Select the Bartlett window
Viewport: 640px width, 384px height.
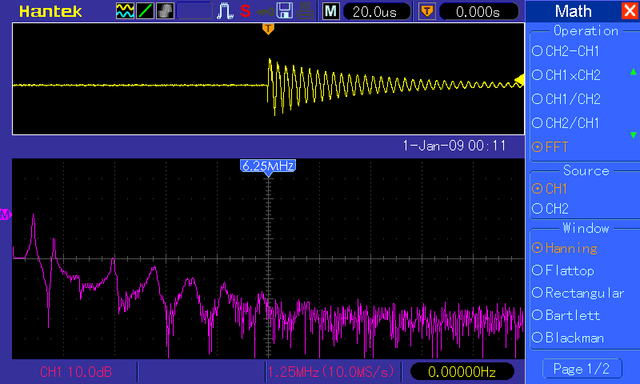coord(566,315)
